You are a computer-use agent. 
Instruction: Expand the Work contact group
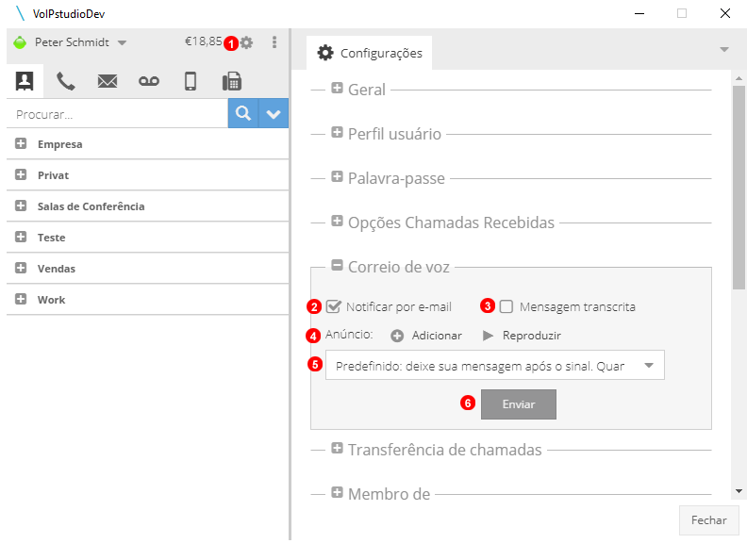point(21,299)
